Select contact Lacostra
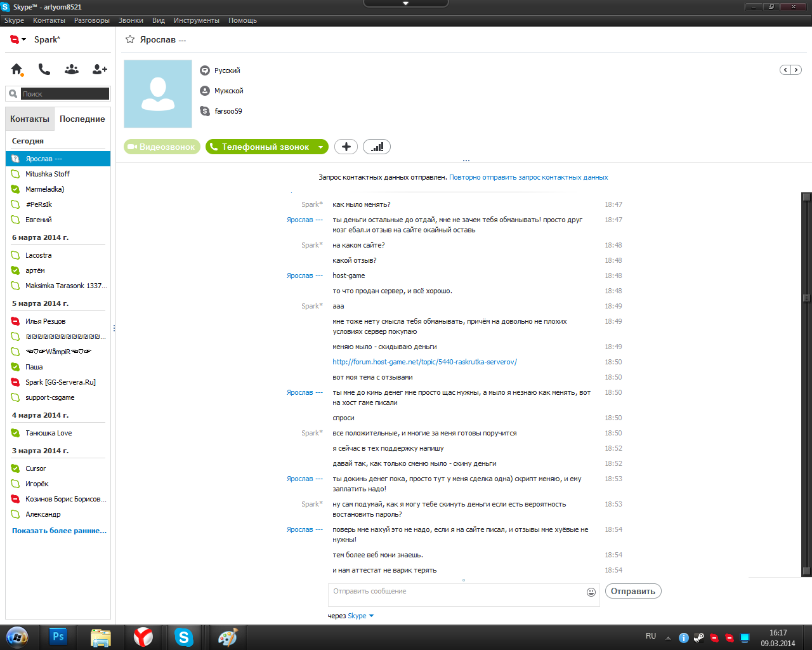 [58, 255]
